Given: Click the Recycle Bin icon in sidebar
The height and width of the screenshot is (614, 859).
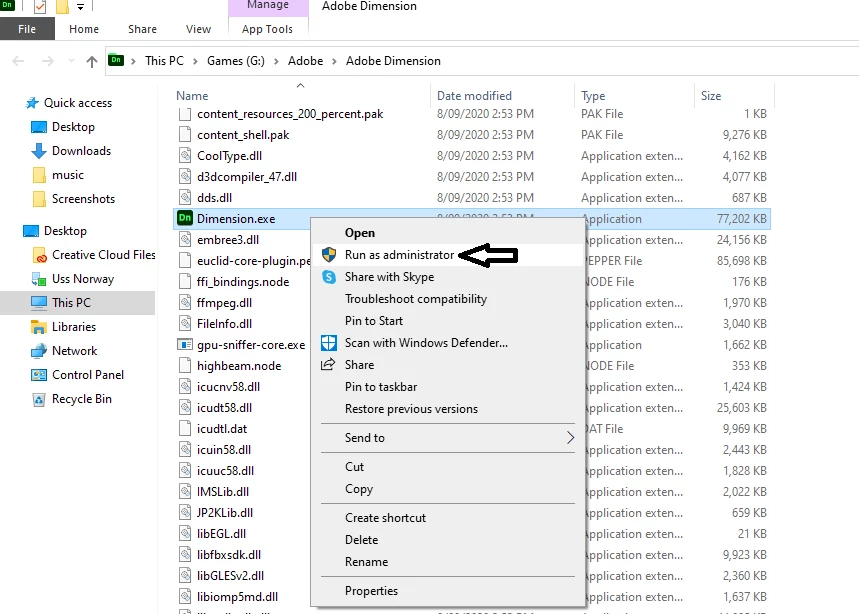Looking at the screenshot, I should point(39,399).
